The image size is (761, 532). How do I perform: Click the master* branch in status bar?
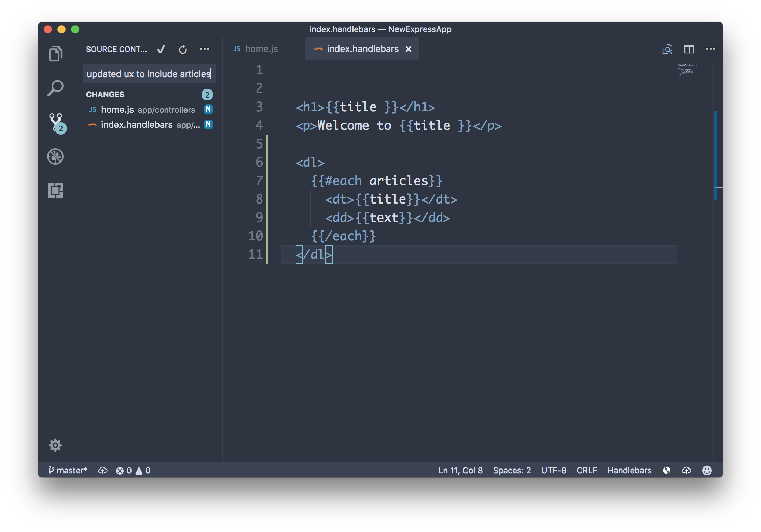click(68, 470)
